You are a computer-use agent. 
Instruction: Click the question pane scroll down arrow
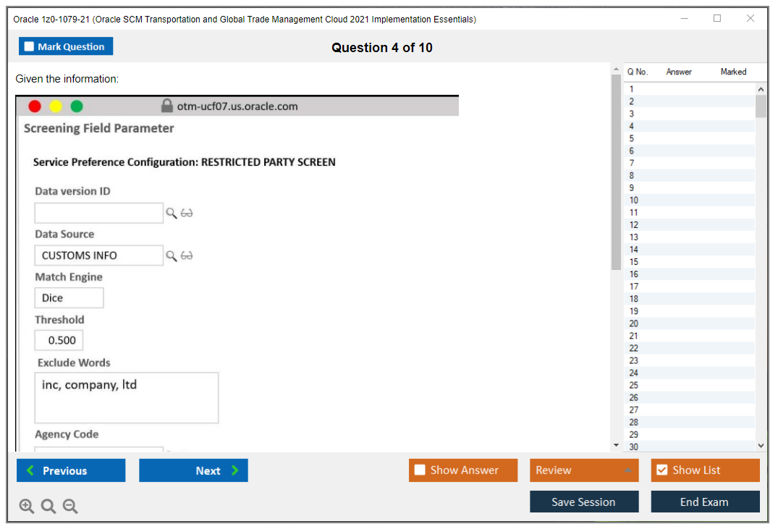pos(616,445)
